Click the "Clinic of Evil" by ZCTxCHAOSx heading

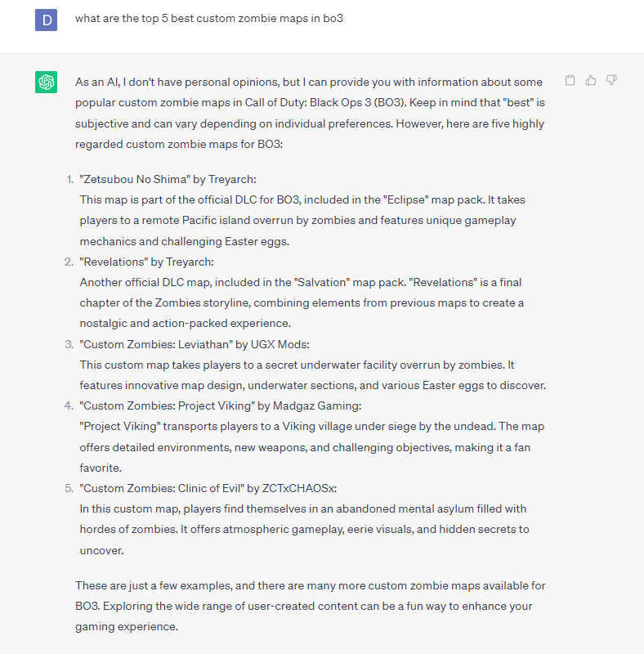(208, 488)
